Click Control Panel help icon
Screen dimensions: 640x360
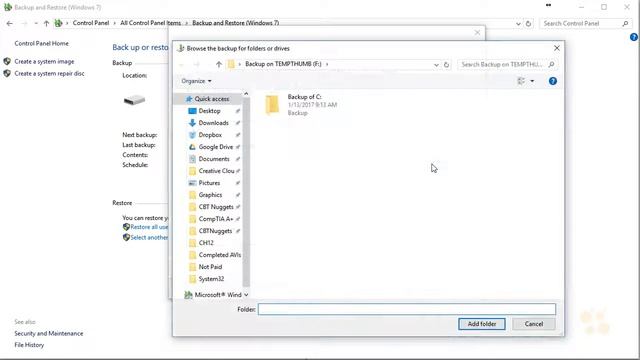tap(633, 37)
